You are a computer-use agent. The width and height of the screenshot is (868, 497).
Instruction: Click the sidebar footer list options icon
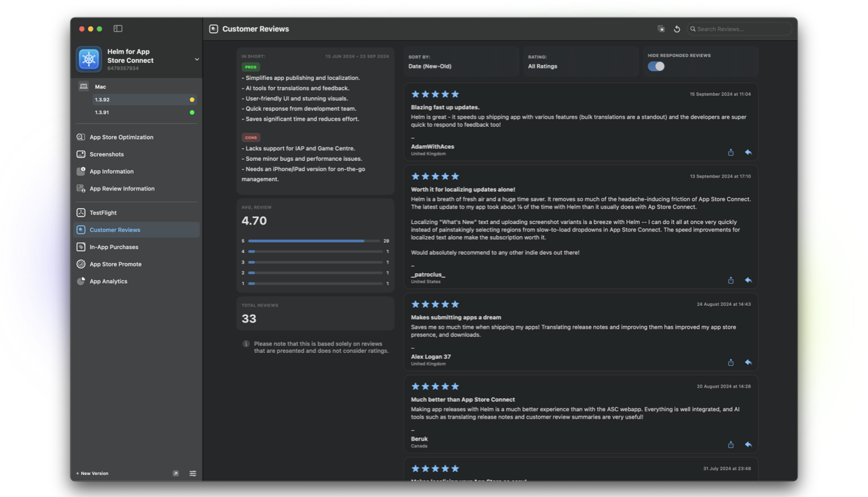193,474
